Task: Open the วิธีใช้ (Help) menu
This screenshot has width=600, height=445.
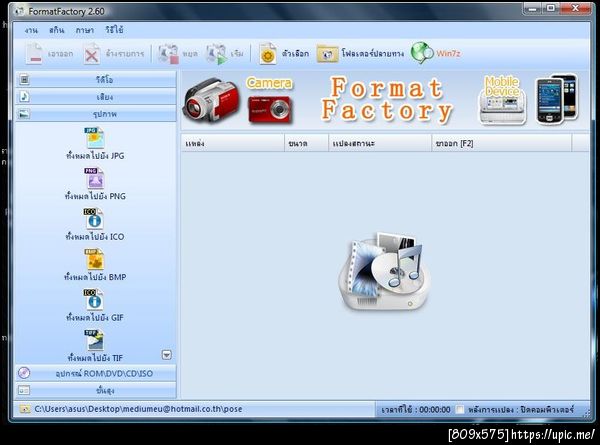Action: [x=114, y=30]
